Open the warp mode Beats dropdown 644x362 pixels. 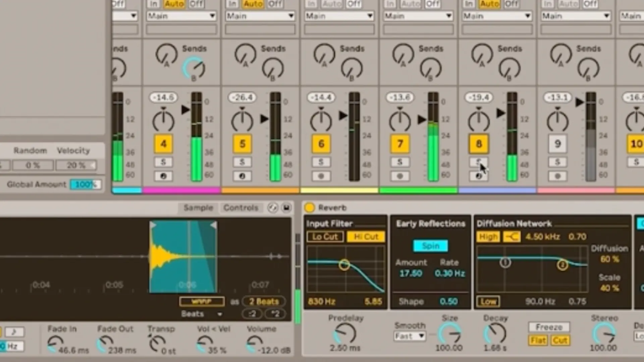click(202, 314)
